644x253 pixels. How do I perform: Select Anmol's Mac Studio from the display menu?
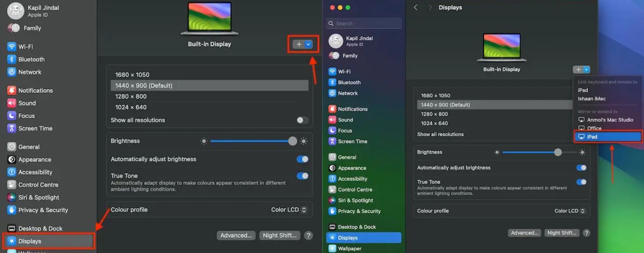click(610, 120)
